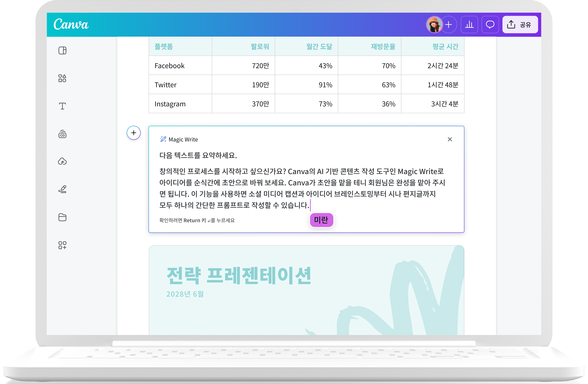The height and width of the screenshot is (384, 588).
Task: Add a collaborator with plus icon
Action: [449, 24]
